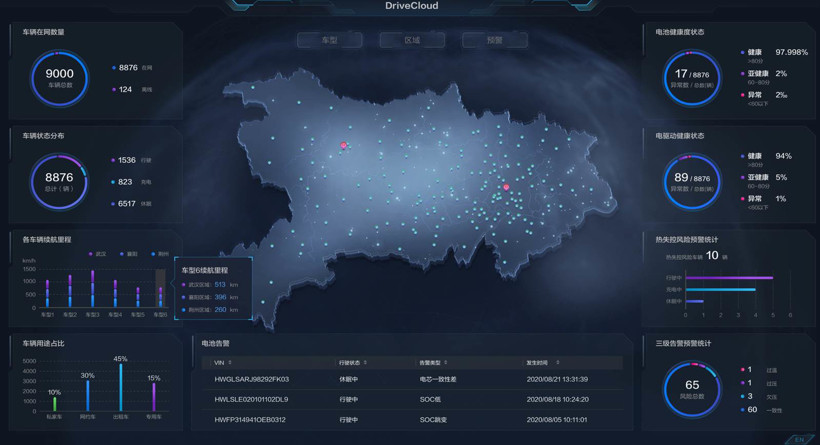
Task: Click the 5% sub-healthy drive value
Action: [781, 177]
